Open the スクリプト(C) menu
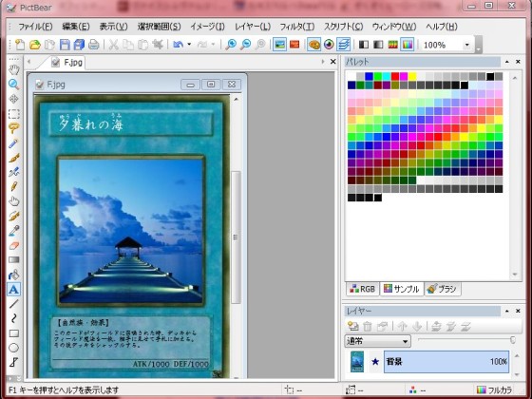Image resolution: width=532 pixels, height=399 pixels. pyautogui.click(x=343, y=27)
